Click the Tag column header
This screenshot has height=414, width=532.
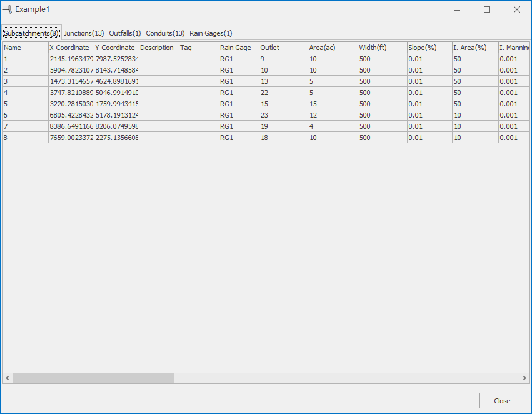point(199,48)
